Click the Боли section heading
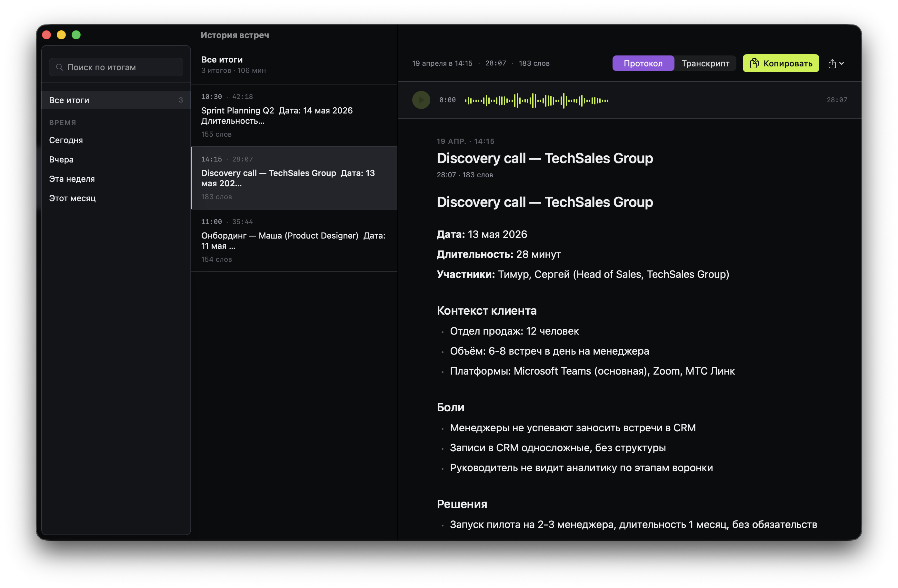 tap(450, 407)
